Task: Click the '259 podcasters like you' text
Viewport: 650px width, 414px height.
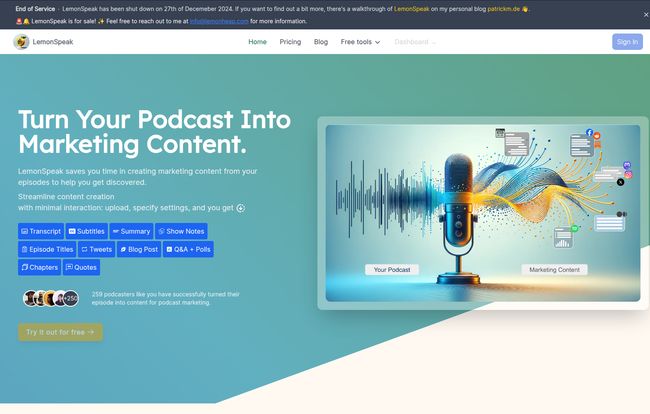Action: tap(165, 298)
